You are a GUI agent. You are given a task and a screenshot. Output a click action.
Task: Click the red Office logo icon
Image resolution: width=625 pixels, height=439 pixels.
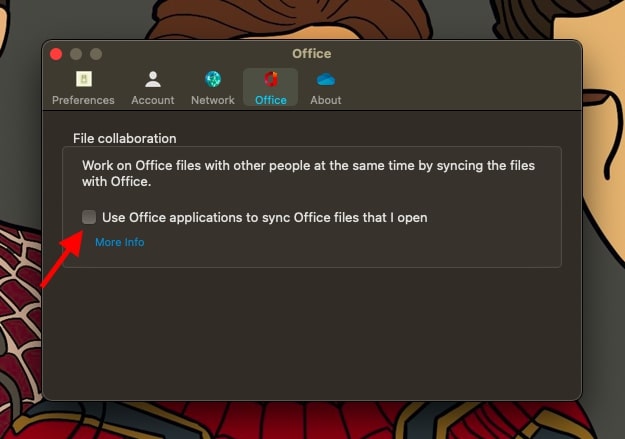(x=270, y=79)
